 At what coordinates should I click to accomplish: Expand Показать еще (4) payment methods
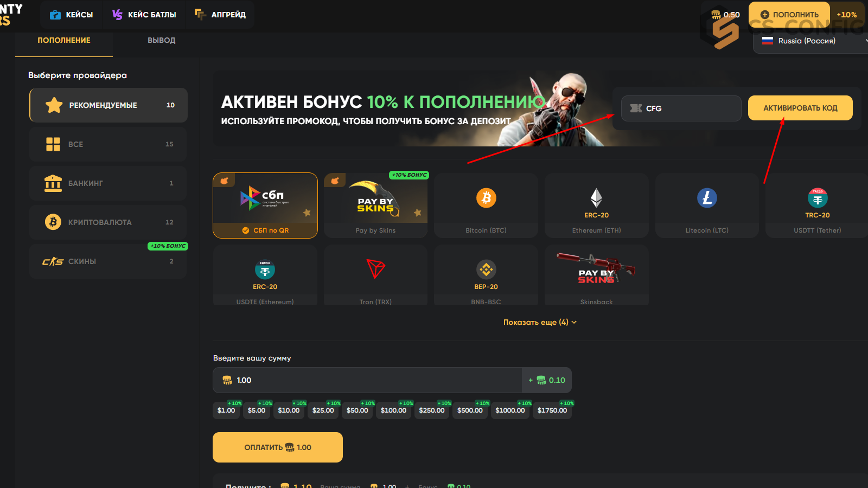tap(540, 322)
